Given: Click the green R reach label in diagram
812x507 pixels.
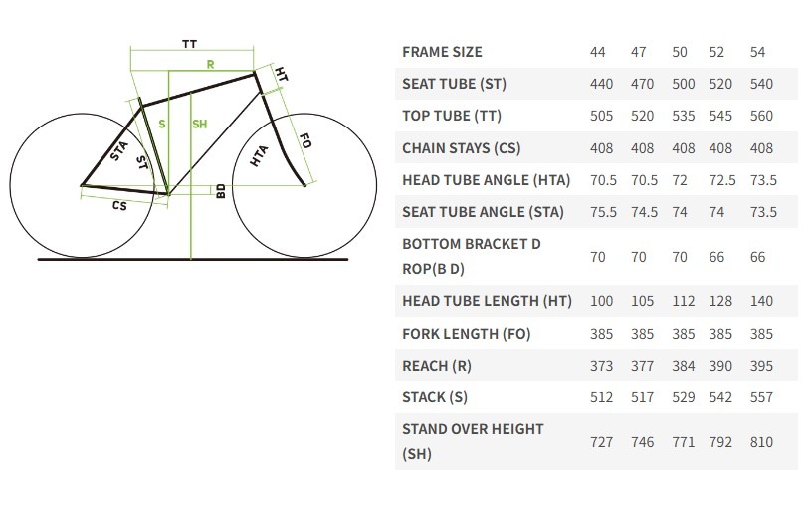Looking at the screenshot, I should (211, 64).
